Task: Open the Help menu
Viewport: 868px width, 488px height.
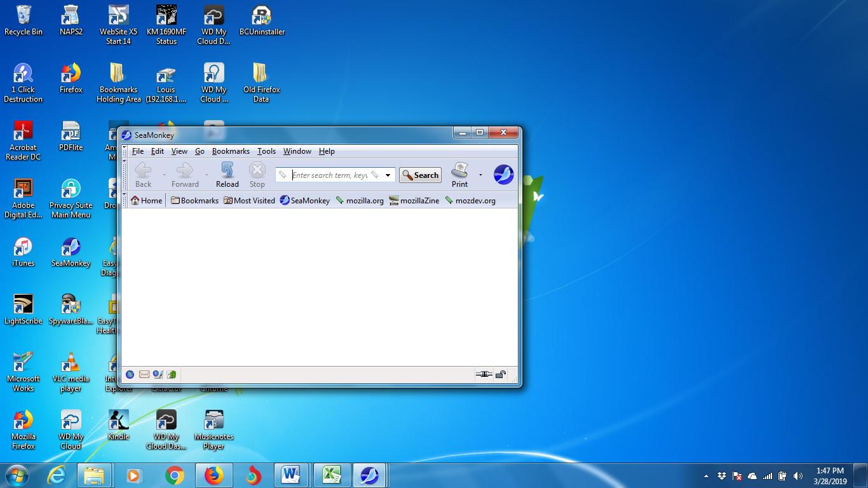Action: click(x=327, y=151)
